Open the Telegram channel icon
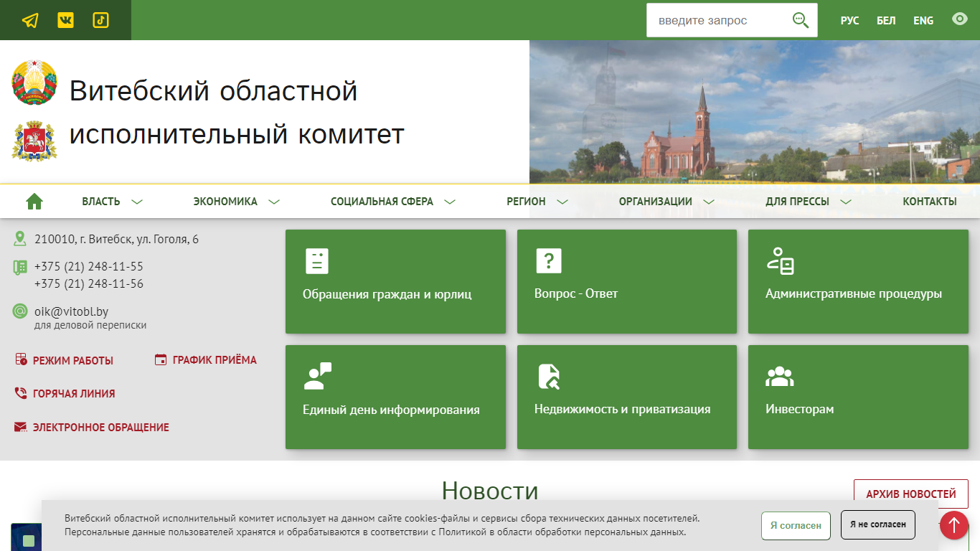Screen dimensions: 980x551 (x=30, y=20)
